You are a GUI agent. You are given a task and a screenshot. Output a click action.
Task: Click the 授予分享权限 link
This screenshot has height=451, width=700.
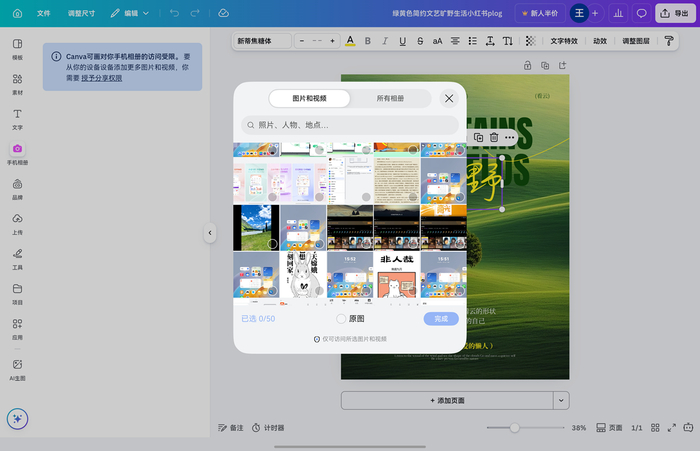[x=102, y=77]
